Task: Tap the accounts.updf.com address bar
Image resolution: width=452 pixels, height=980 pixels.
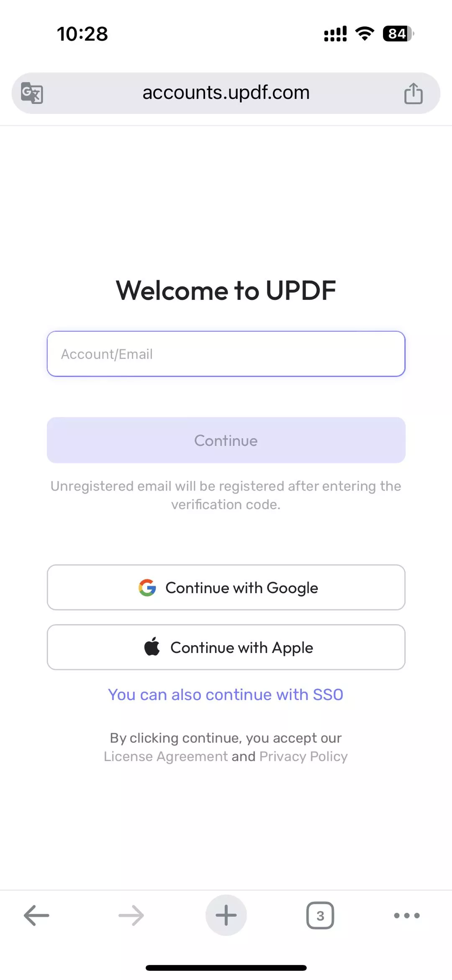Action: click(x=226, y=93)
